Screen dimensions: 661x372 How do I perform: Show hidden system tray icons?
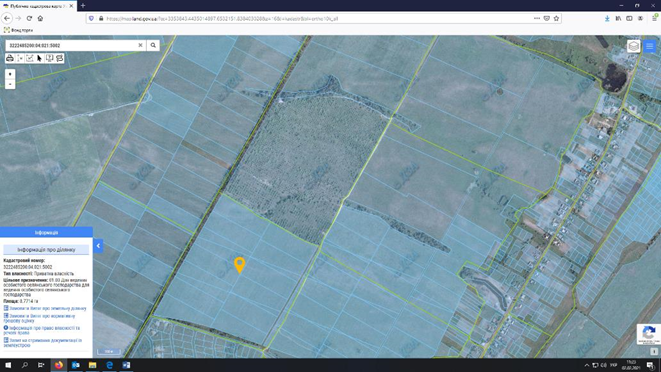click(587, 365)
